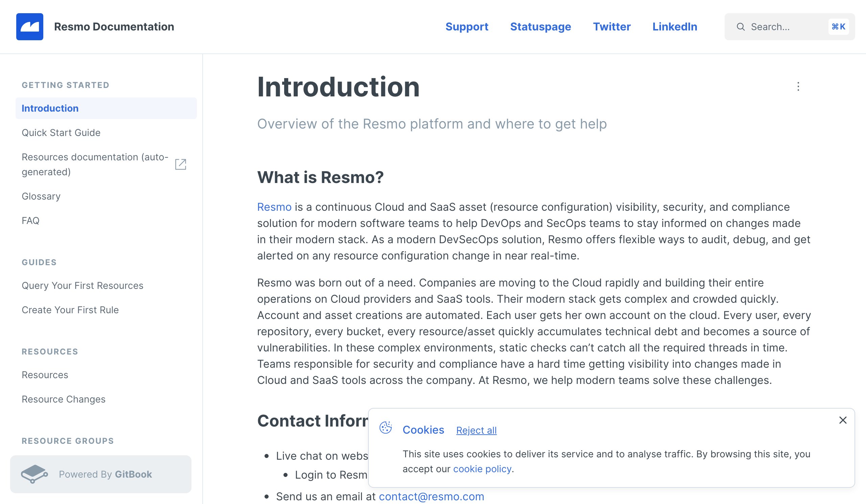Click the external link icon beside Resources documentation
The height and width of the screenshot is (504, 866).
180,165
